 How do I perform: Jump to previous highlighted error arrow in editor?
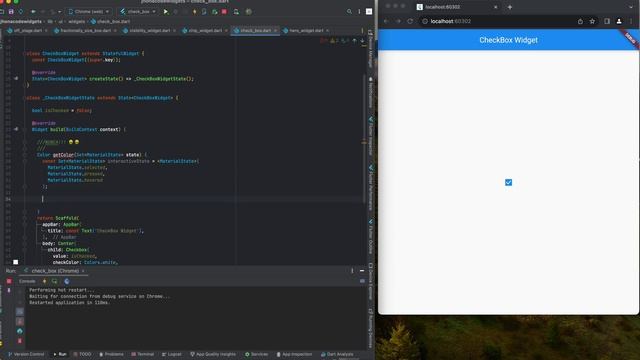(x=354, y=41)
